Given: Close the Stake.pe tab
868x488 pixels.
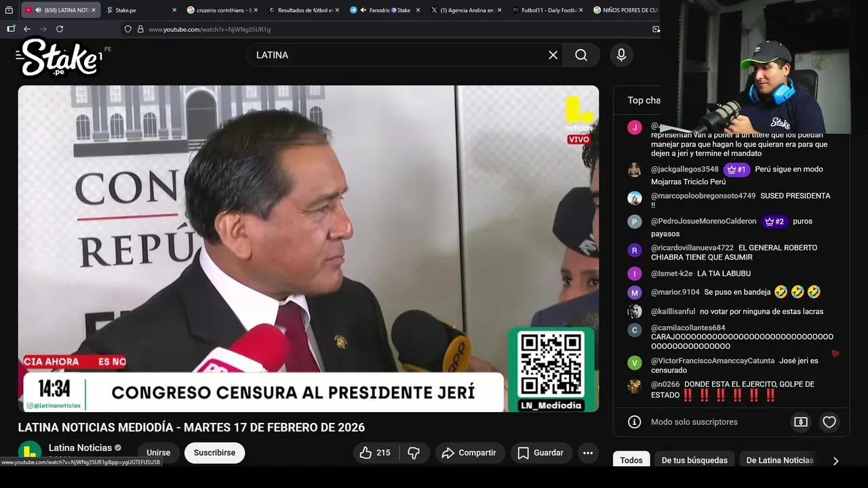Looking at the screenshot, I should point(174,10).
